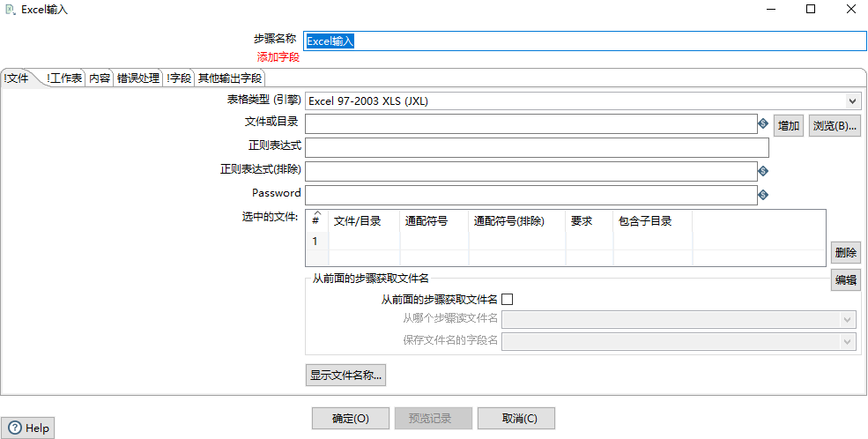The image size is (868, 439).
Task: Click the 编辑 button
Action: coord(846,279)
